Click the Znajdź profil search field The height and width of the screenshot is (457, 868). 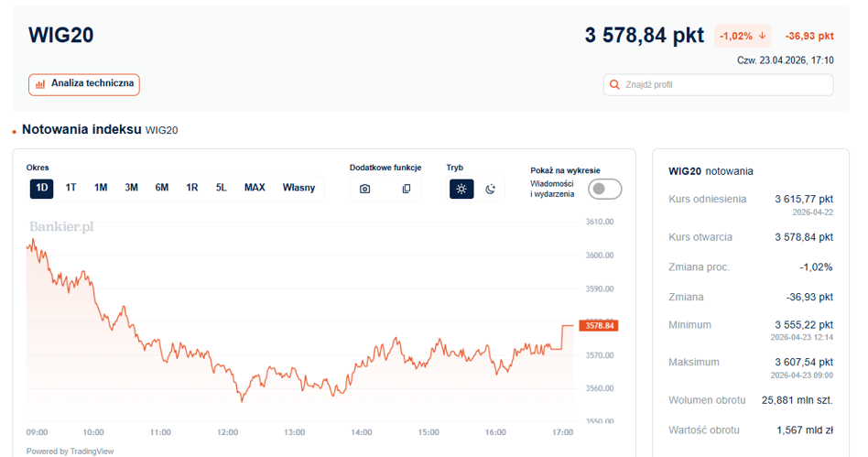point(718,85)
